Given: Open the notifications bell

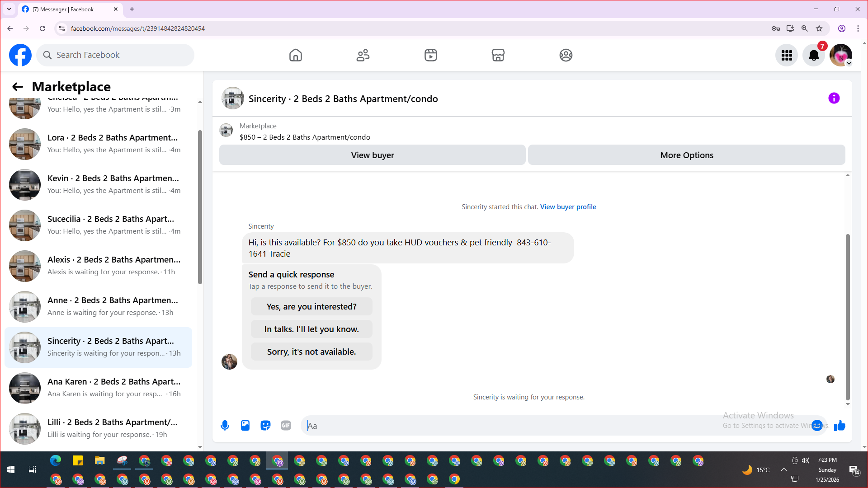Looking at the screenshot, I should (814, 55).
